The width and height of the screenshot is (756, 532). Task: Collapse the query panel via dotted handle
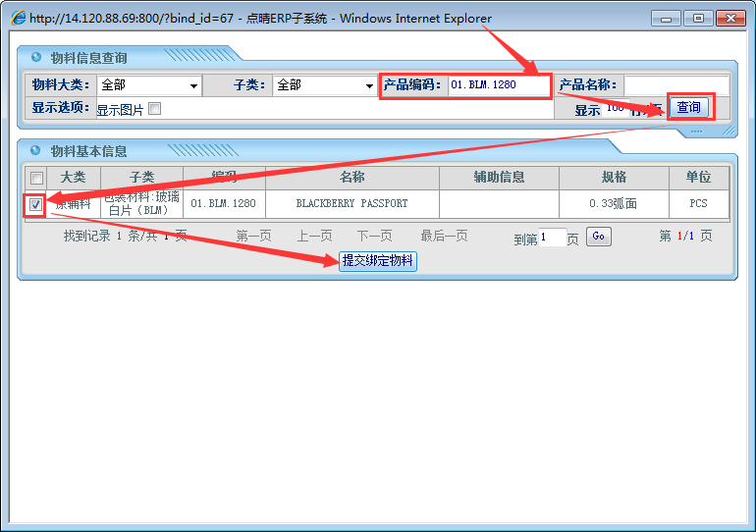pyautogui.click(x=696, y=131)
